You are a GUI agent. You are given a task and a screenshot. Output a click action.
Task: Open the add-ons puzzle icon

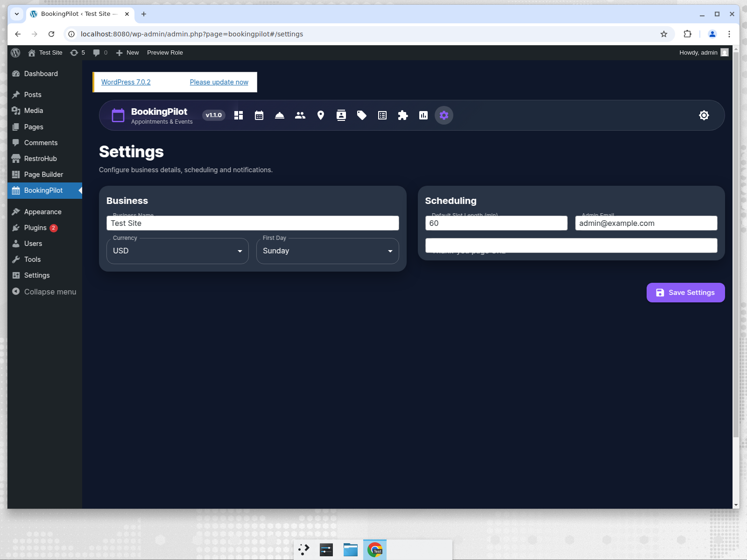coord(403,115)
